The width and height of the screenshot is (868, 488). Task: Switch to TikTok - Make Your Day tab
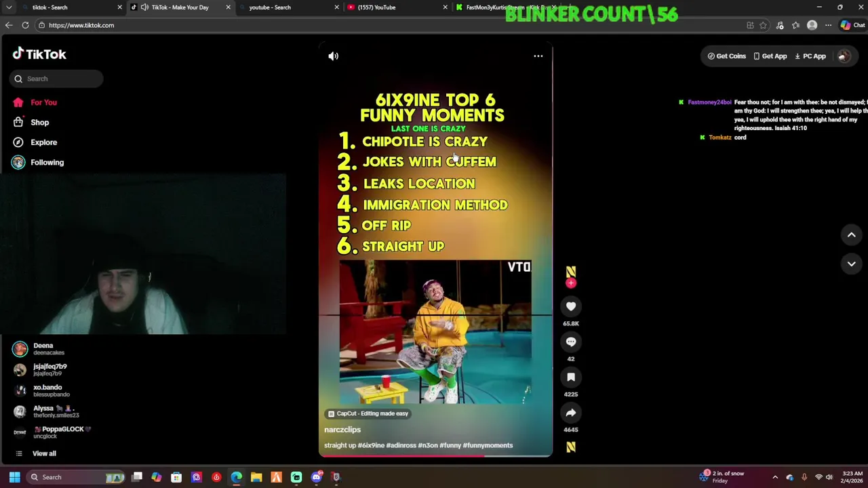point(180,7)
